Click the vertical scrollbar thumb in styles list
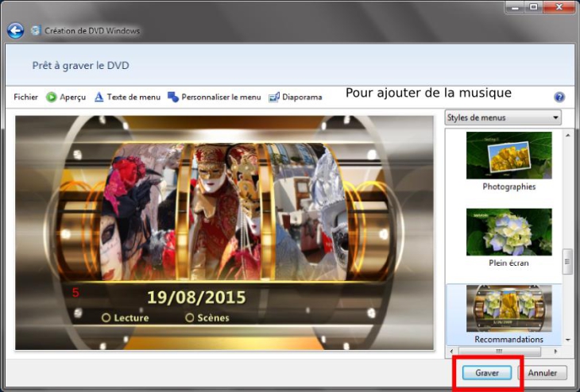Viewport: 580px width, 392px height. [x=567, y=262]
